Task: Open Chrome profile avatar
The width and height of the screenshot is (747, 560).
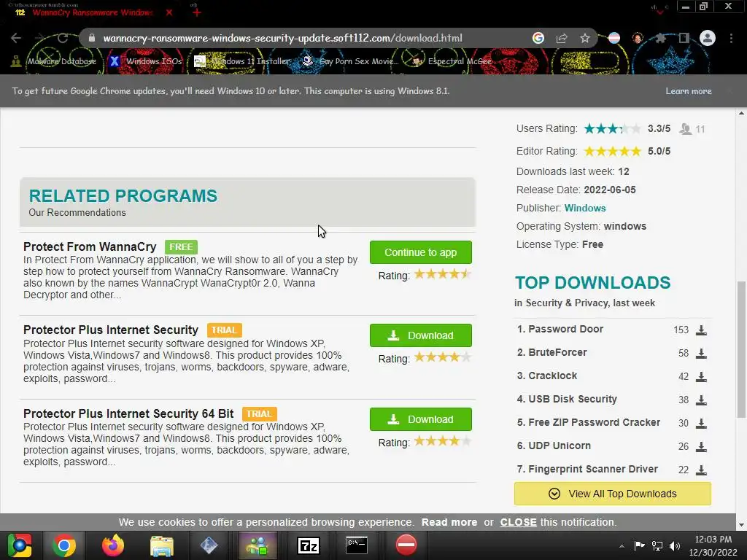Action: 708,38
